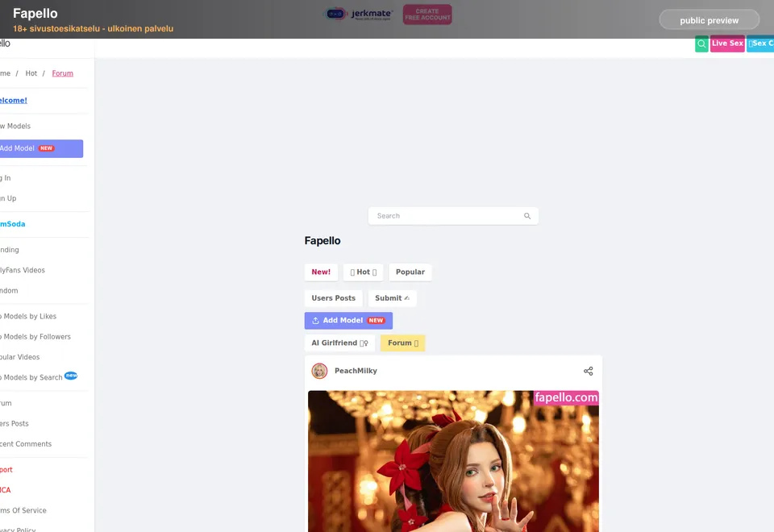Open PeachMilky's avatar picture
The height and width of the screenshot is (532, 774).
(319, 371)
